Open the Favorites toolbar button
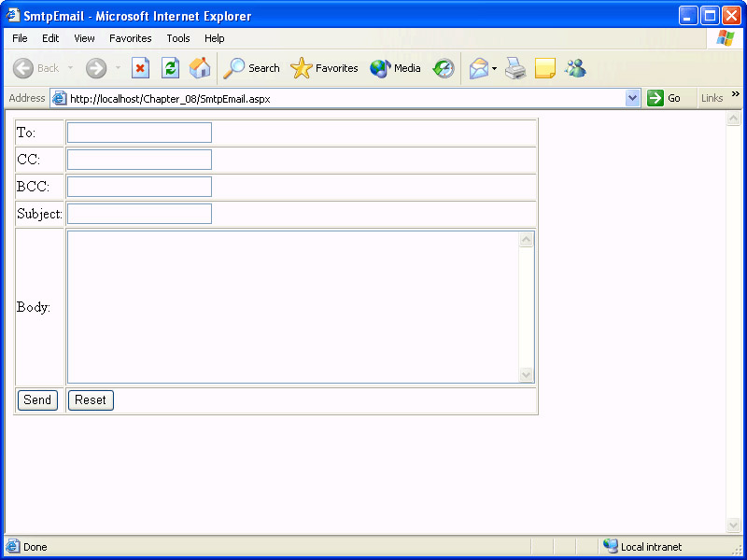Image resolution: width=747 pixels, height=560 pixels. click(325, 68)
